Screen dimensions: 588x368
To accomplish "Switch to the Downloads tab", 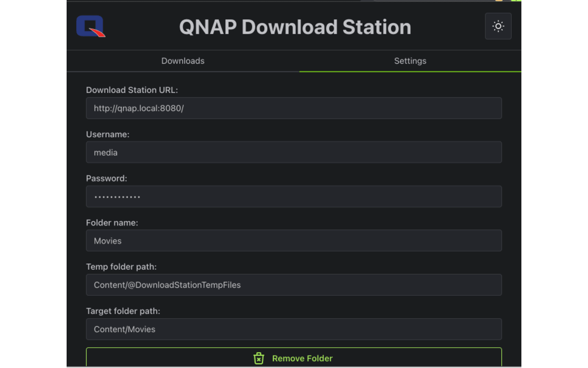I will [182, 61].
